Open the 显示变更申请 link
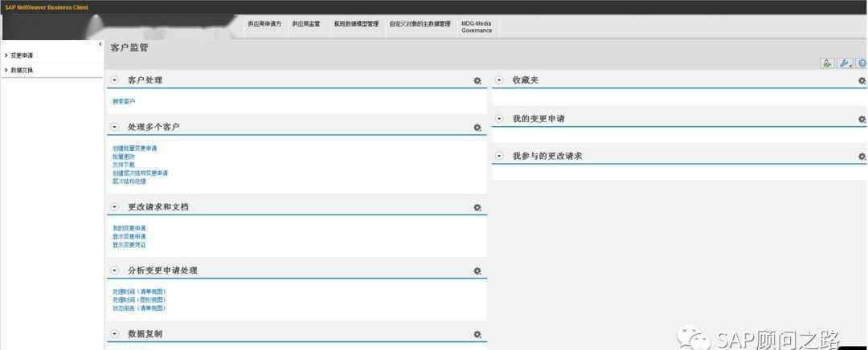Viewport: 868px width, 350px height. click(129, 237)
